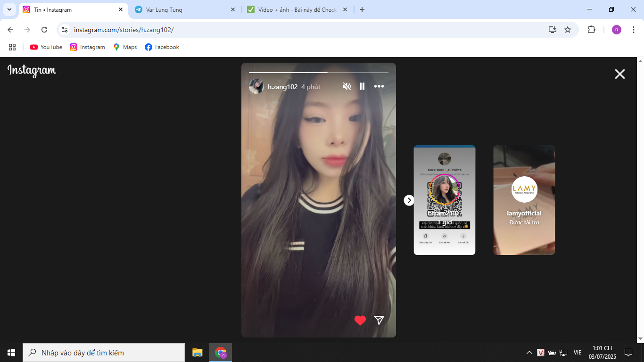
Task: Unmute the story audio
Action: pos(347,86)
